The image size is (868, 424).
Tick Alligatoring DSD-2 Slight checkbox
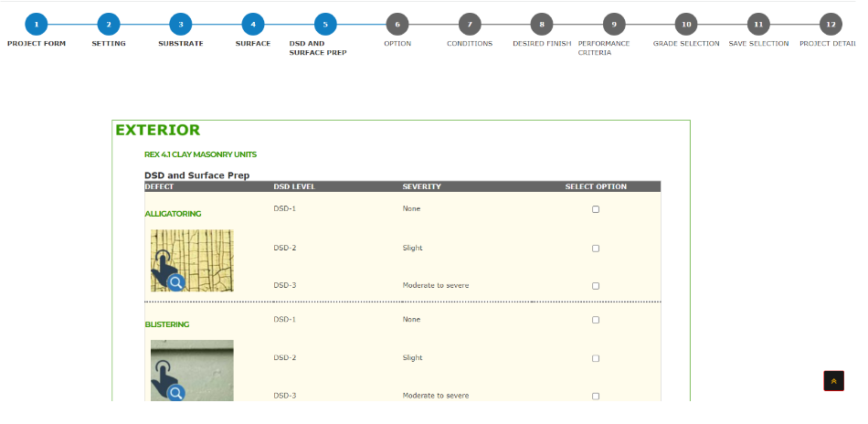point(596,248)
